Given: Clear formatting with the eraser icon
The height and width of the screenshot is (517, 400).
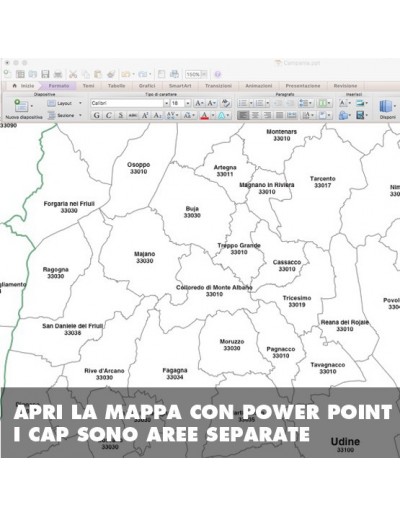Looking at the screenshot, I should (x=225, y=103).
